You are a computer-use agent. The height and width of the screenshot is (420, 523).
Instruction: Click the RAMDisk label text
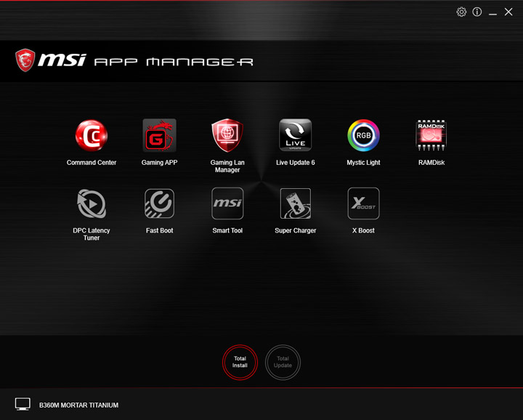coord(431,163)
